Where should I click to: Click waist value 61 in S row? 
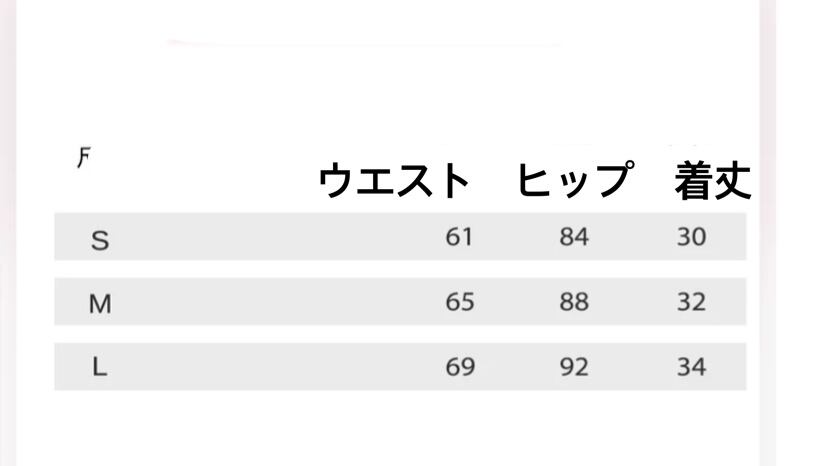tap(459, 237)
